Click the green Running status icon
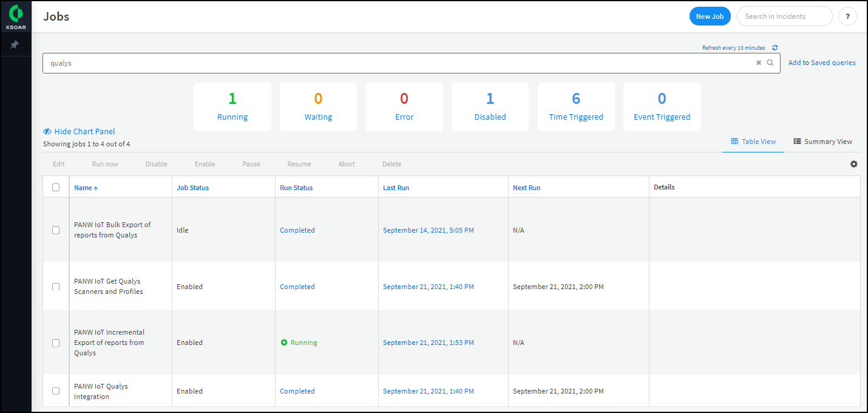Screen dimensions: 868x413 [284, 343]
